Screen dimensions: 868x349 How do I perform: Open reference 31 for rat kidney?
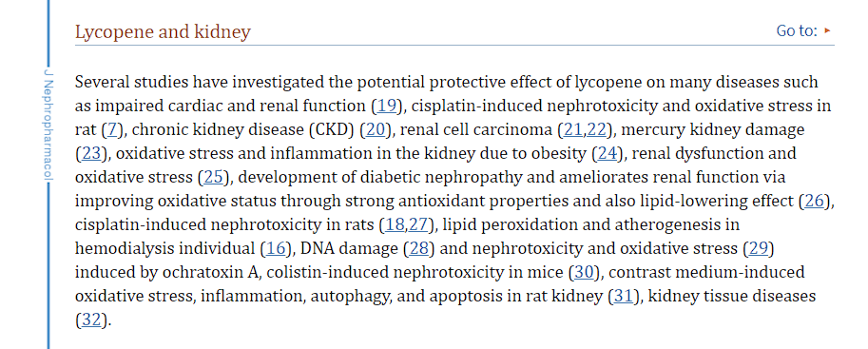pos(623,297)
